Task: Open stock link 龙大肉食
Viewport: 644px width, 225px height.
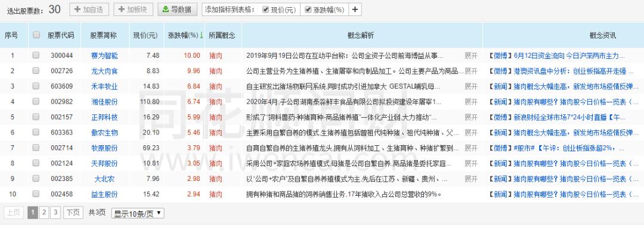Action: [104, 71]
